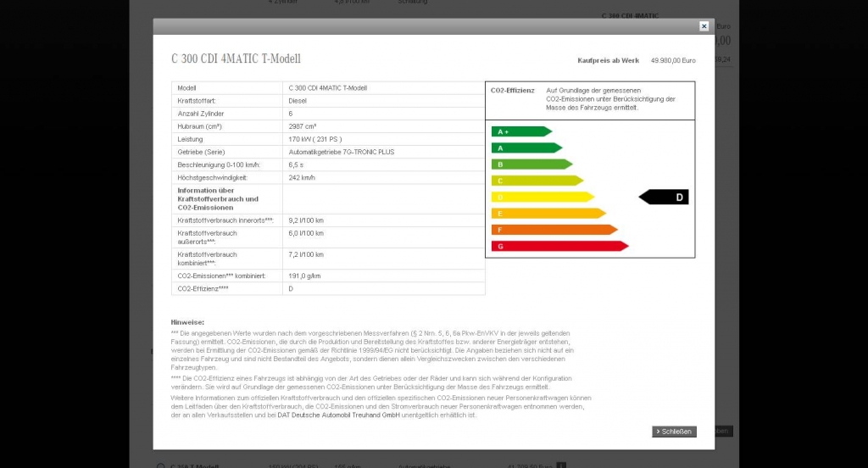Viewport: 868px width, 468px height.
Task: Click the B efficiency class bar
Action: (x=531, y=164)
